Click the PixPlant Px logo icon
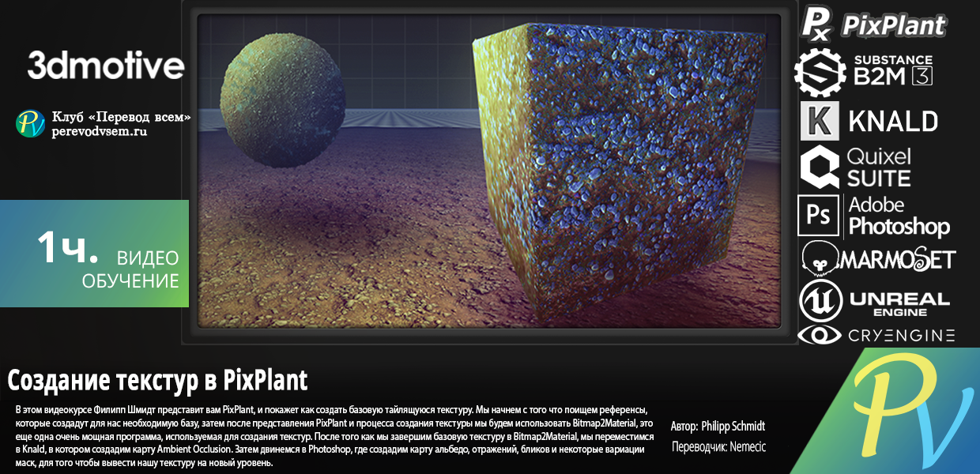Viewport: 980px width, 474px height. 818,23
